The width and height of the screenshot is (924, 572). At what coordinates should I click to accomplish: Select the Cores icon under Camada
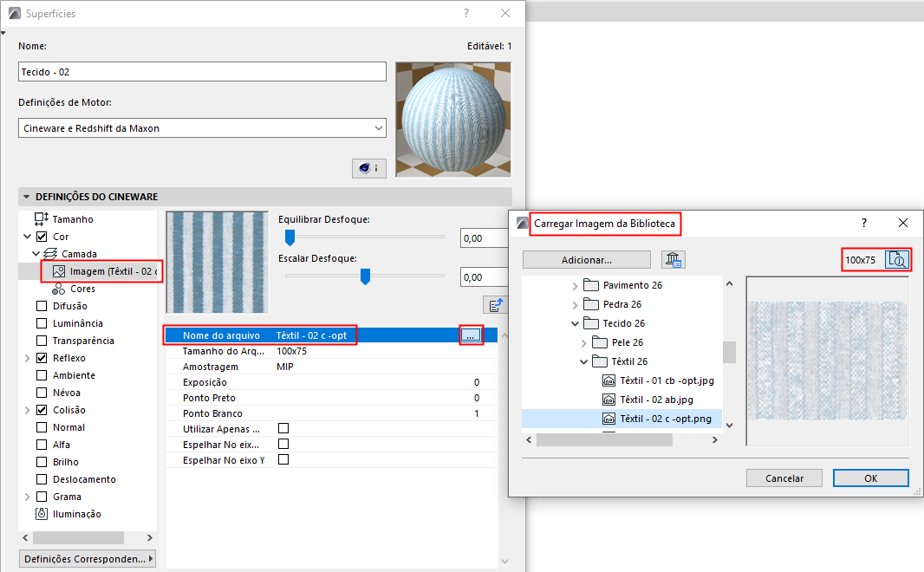(58, 289)
